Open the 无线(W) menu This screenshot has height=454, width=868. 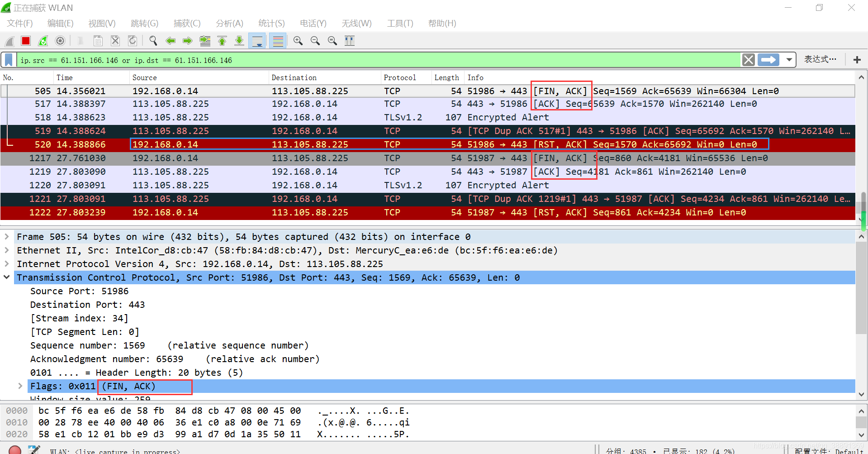point(357,23)
